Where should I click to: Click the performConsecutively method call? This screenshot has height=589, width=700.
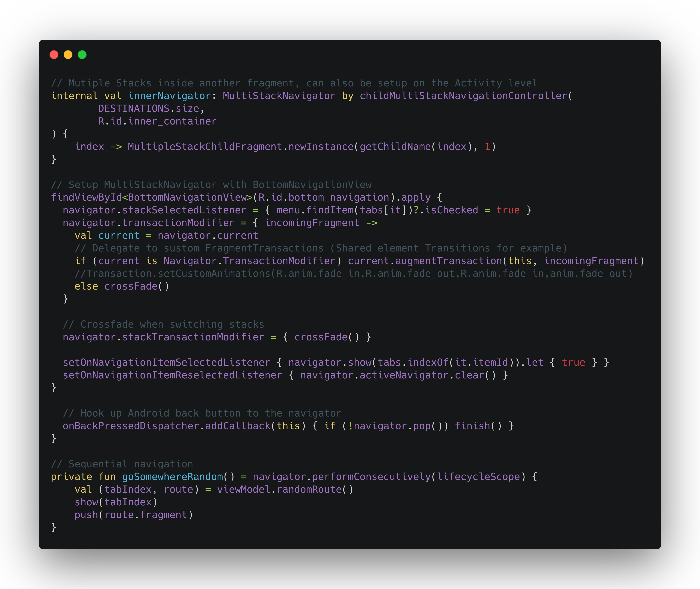(x=371, y=476)
